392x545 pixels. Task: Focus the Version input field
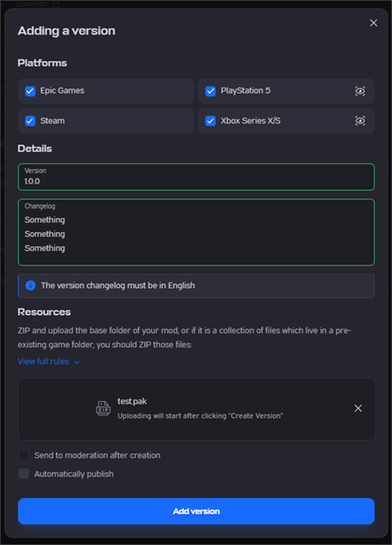pos(196,177)
